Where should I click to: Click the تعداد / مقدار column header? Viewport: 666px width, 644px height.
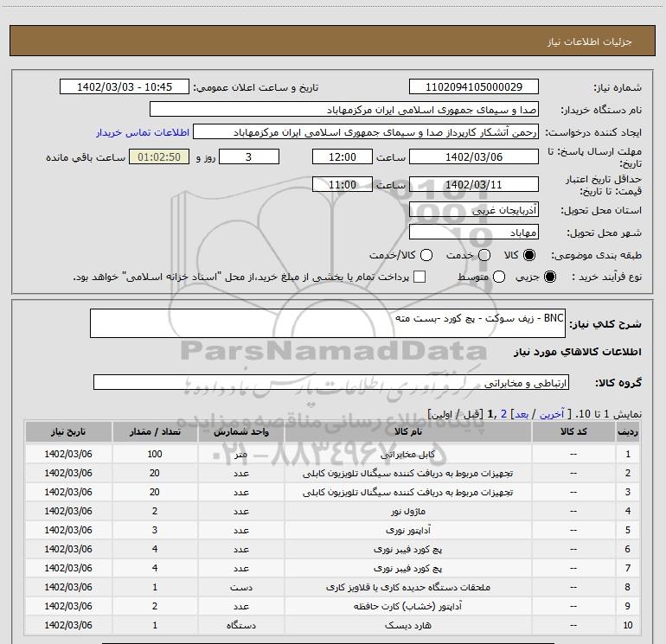155,431
